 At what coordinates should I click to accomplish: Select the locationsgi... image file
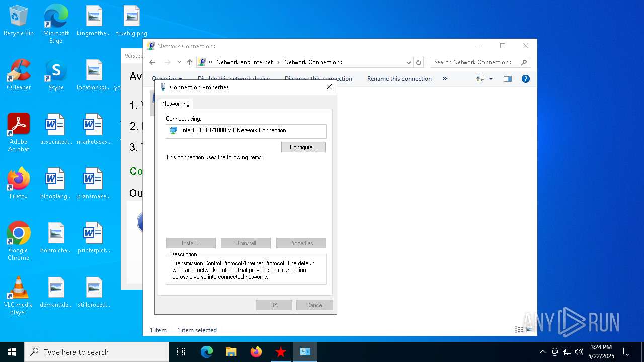click(x=94, y=75)
